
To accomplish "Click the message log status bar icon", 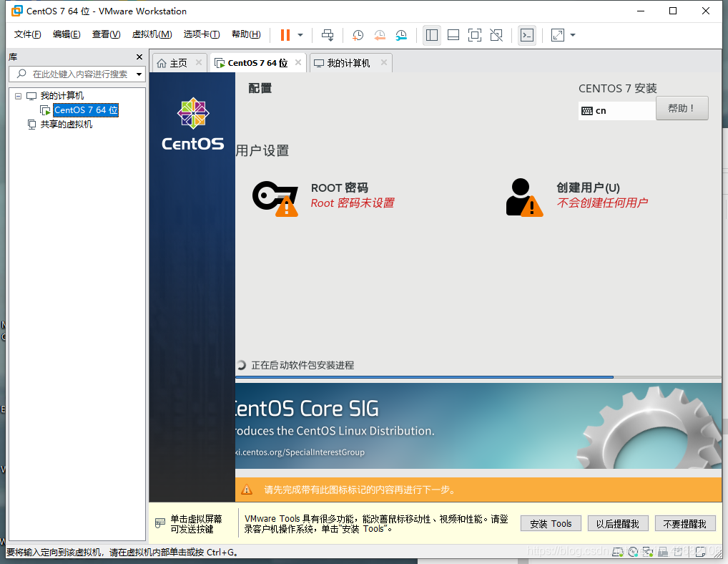I will coord(700,552).
